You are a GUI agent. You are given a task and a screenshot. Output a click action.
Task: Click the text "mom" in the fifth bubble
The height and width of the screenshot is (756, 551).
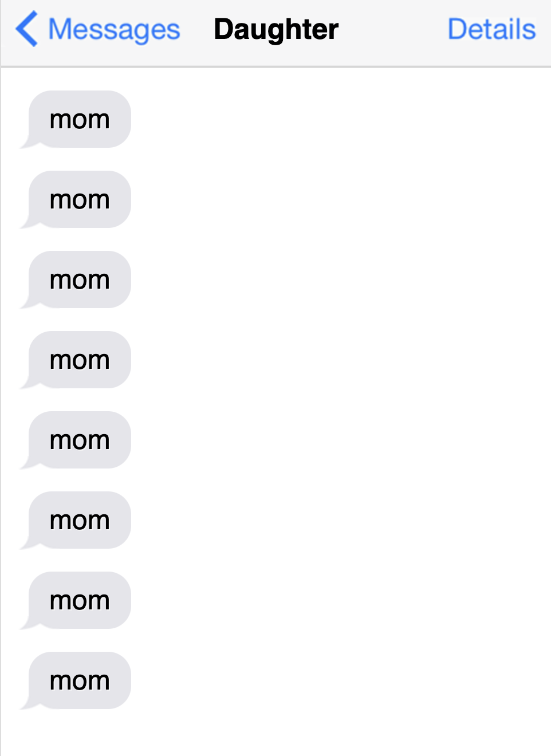coord(80,440)
